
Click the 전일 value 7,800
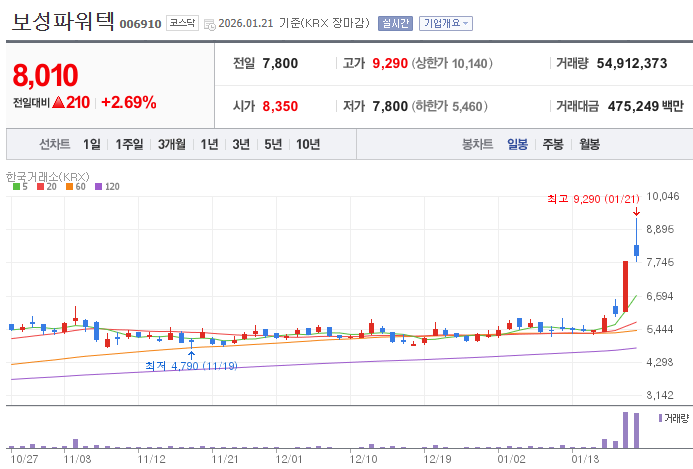280,63
